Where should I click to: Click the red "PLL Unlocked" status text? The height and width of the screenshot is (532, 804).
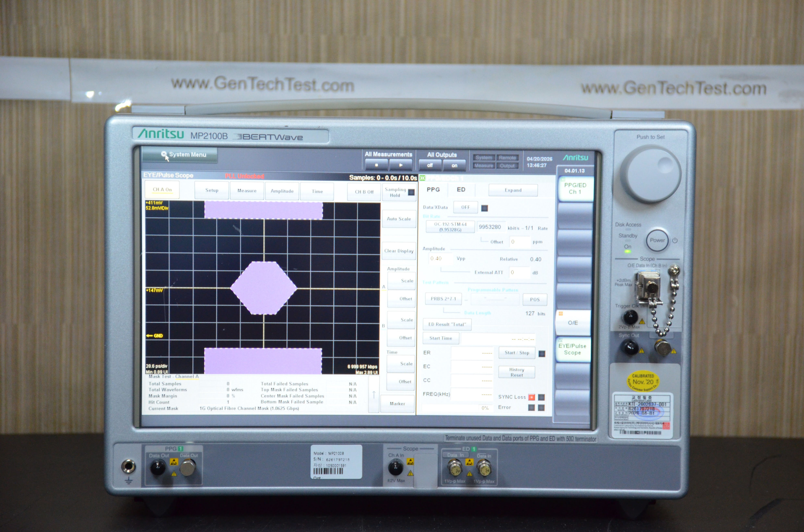[x=244, y=176]
